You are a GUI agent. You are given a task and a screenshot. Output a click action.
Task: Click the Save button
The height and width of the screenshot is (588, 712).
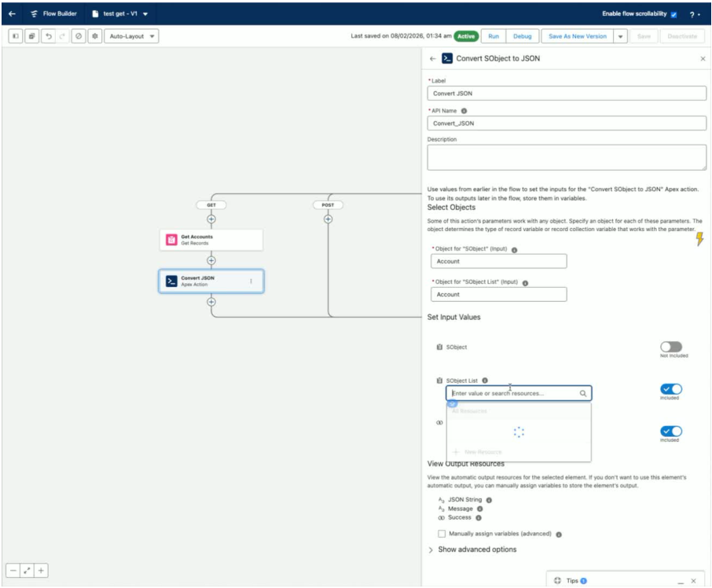[644, 36]
